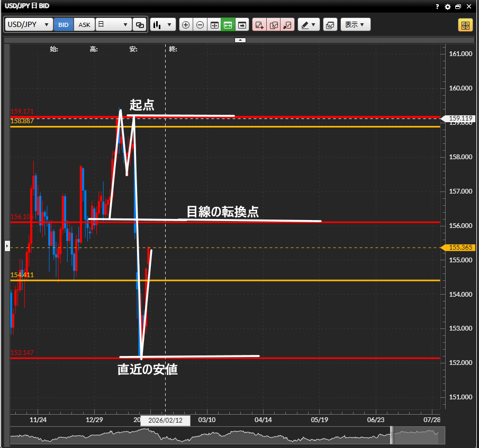Open the 表示 display menu
The image size is (479, 448).
click(355, 25)
